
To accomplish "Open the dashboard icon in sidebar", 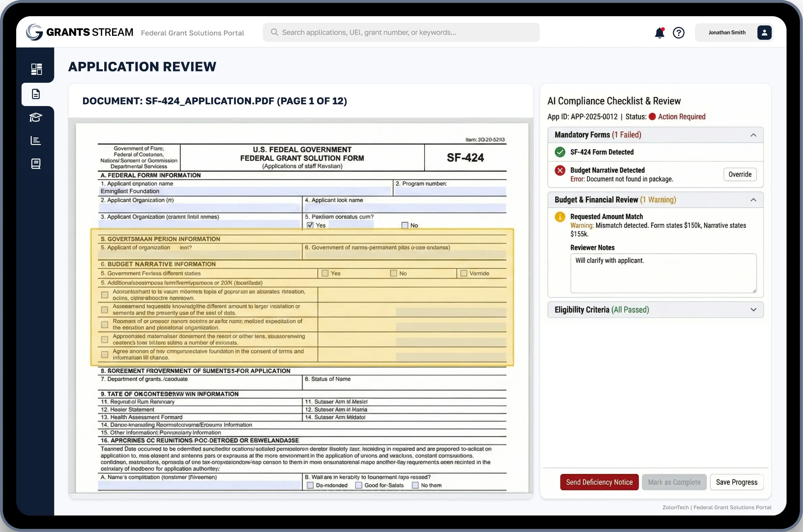I will pos(36,69).
